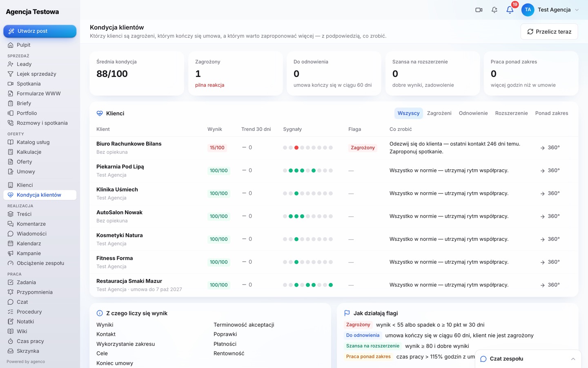Expand the Czat zespołu panel chevron
This screenshot has height=368, width=588.
tap(573, 359)
